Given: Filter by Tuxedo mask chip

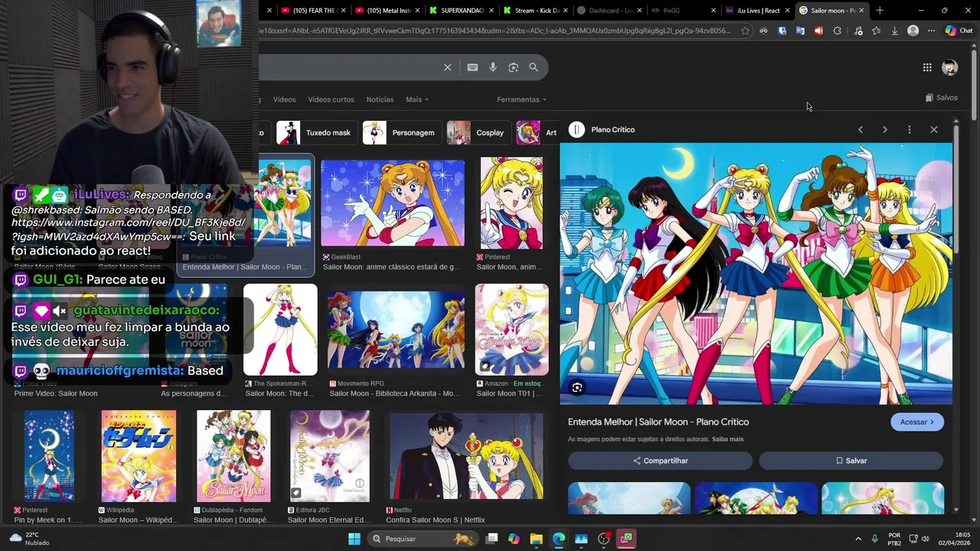Looking at the screenshot, I should coord(315,132).
